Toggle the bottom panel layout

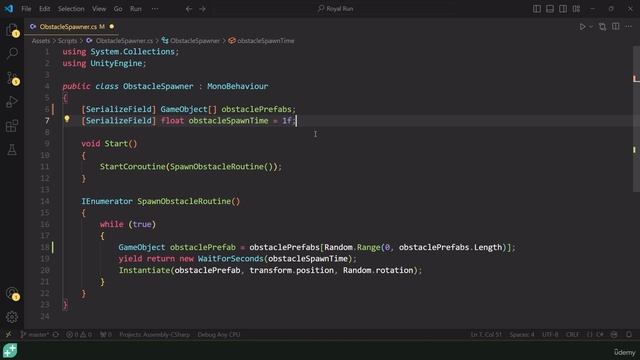click(x=550, y=9)
